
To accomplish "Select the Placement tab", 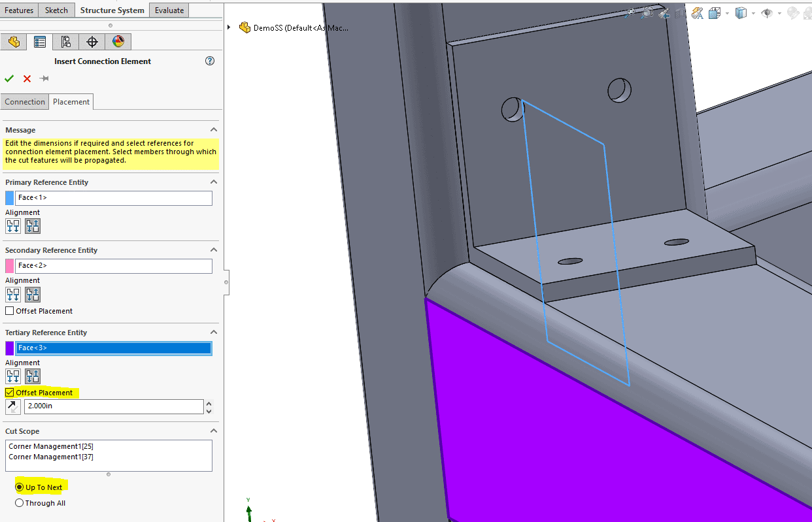I will tap(71, 102).
